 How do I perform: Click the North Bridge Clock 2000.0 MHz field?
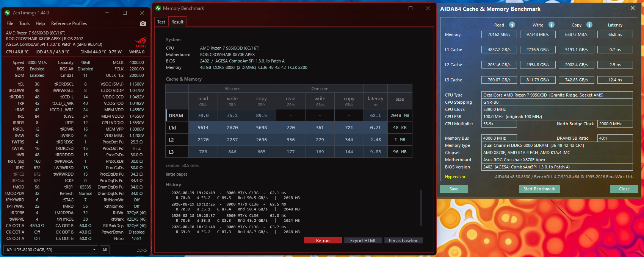(615, 124)
